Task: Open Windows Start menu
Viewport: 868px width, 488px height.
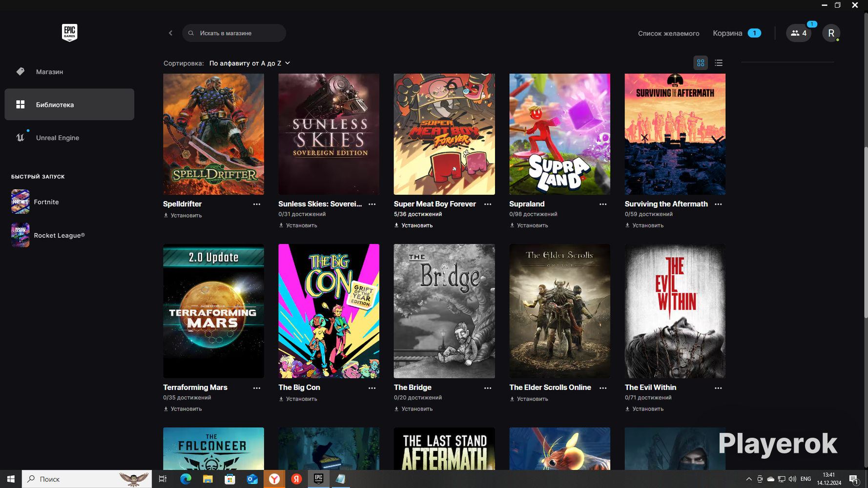Action: click(x=11, y=479)
